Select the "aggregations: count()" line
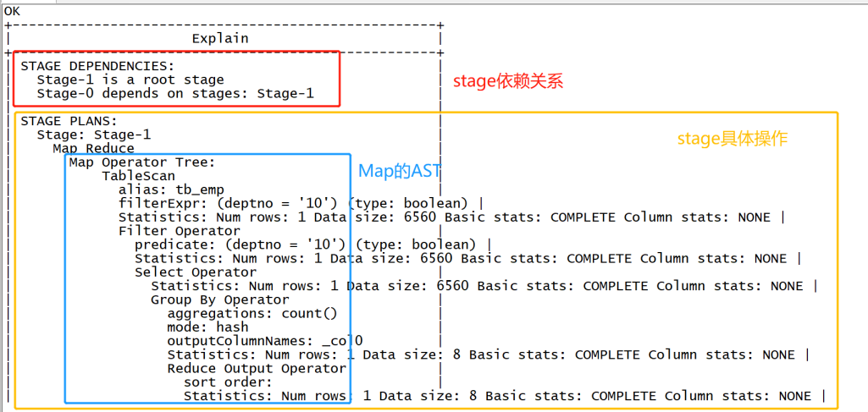 pyautogui.click(x=252, y=314)
